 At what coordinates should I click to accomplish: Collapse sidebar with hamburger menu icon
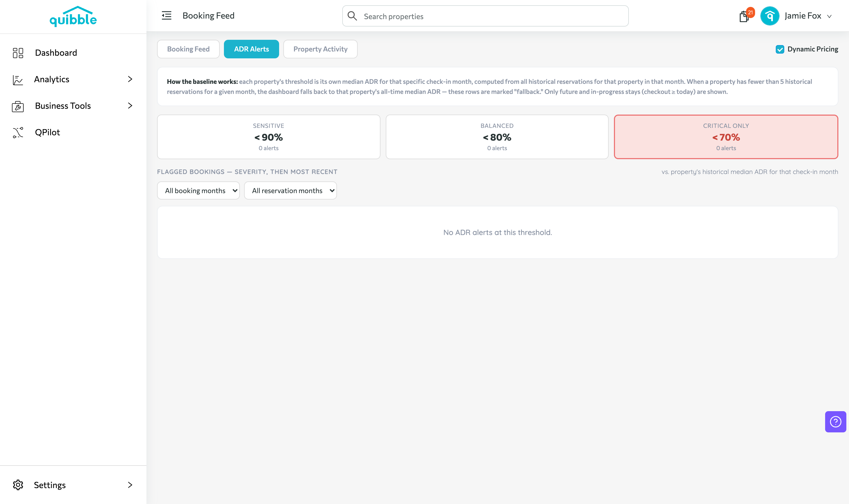click(x=166, y=16)
